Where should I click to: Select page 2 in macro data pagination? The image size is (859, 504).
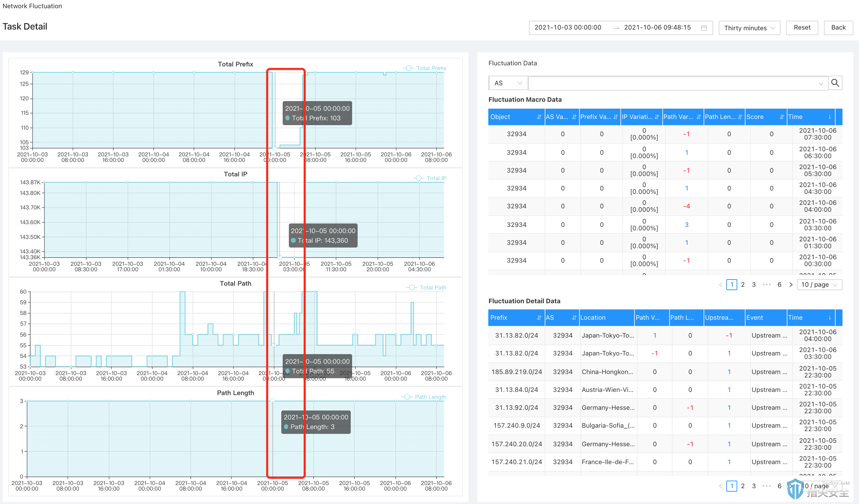743,285
